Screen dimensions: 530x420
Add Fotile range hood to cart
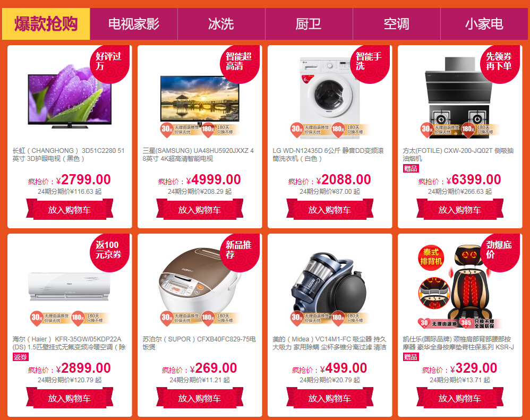[x=460, y=210]
